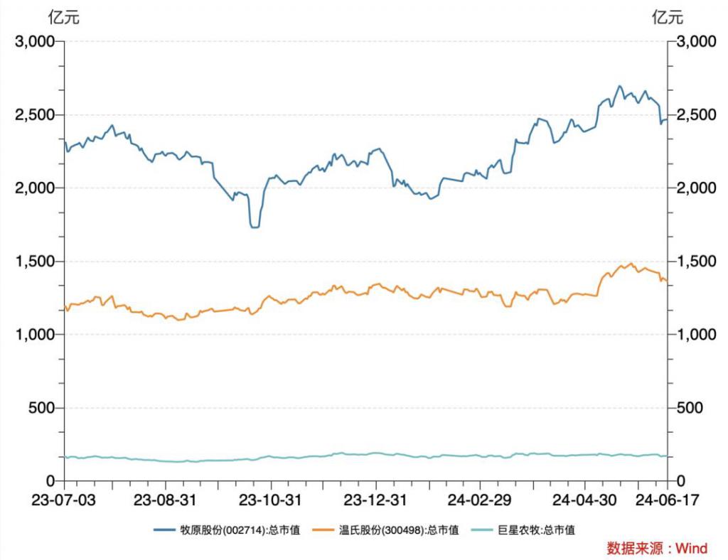Click the left axis 3,000 label
The height and width of the screenshot is (560, 728).
[x=36, y=41]
